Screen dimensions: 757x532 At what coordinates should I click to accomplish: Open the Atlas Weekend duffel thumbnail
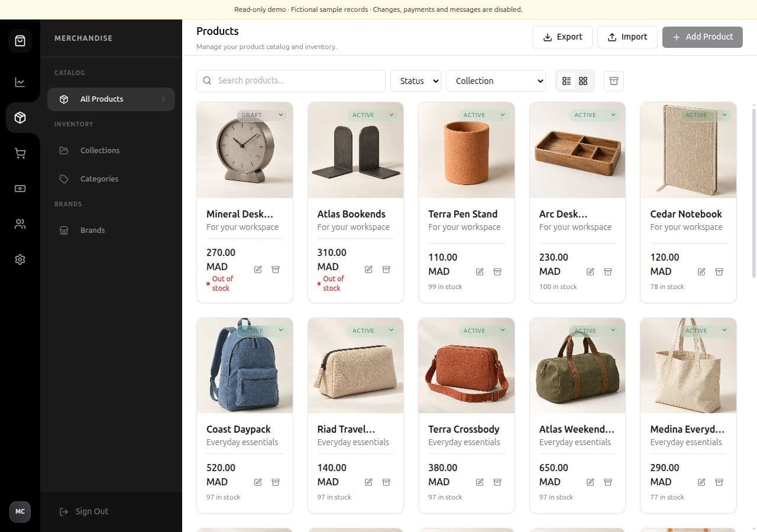click(x=577, y=365)
